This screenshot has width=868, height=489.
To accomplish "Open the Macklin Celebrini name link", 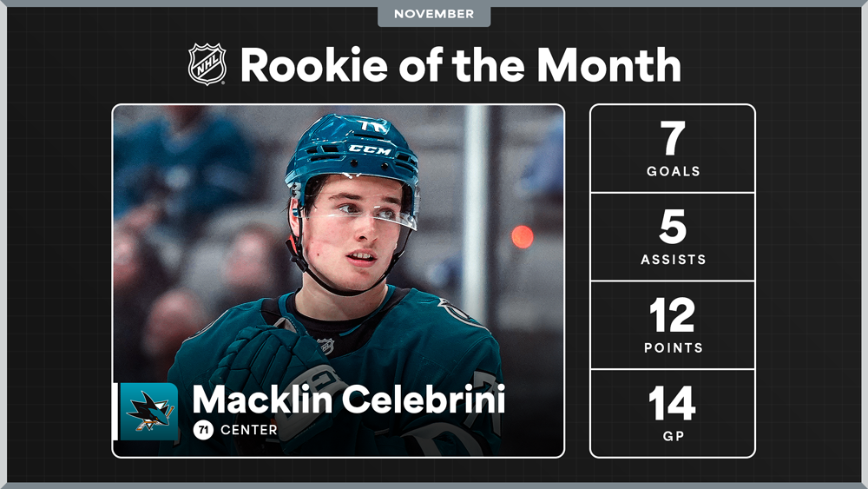I will click(348, 400).
